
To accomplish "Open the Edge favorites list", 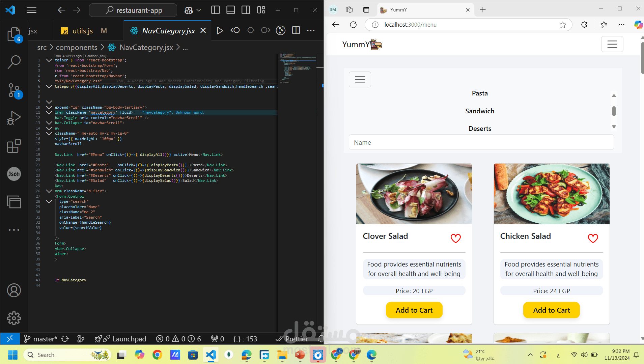I will click(604, 25).
